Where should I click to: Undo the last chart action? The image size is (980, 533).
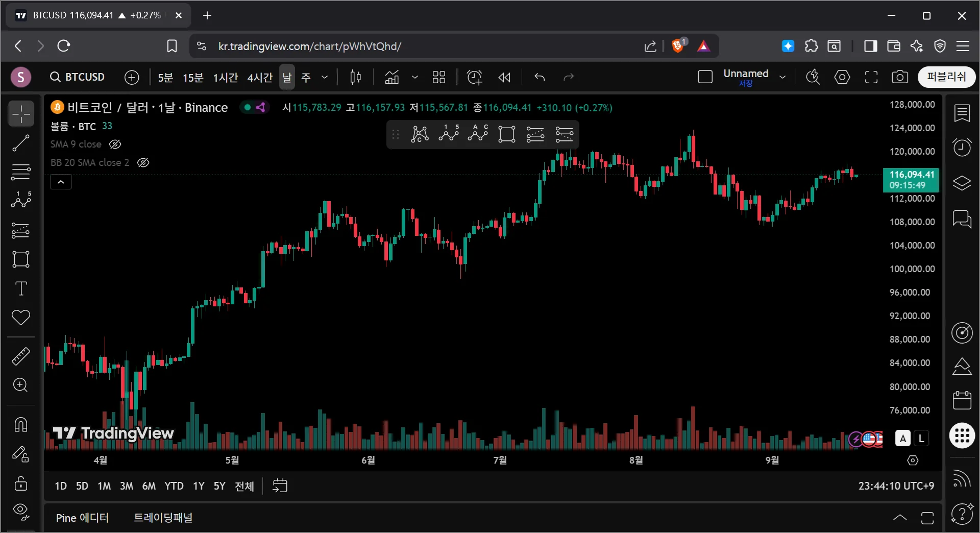tap(540, 77)
